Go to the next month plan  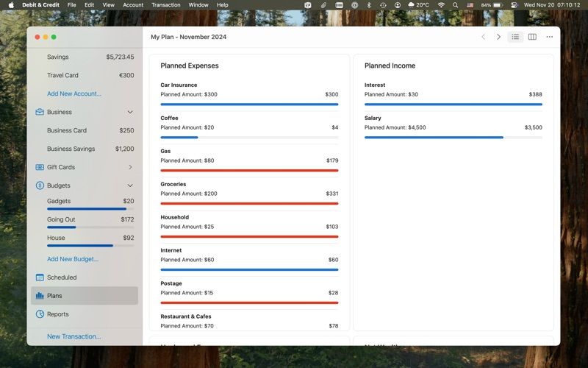click(498, 37)
